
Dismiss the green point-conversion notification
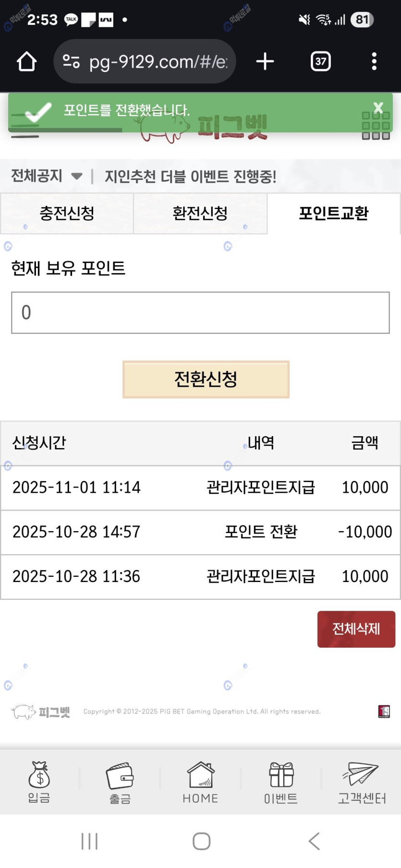378,107
